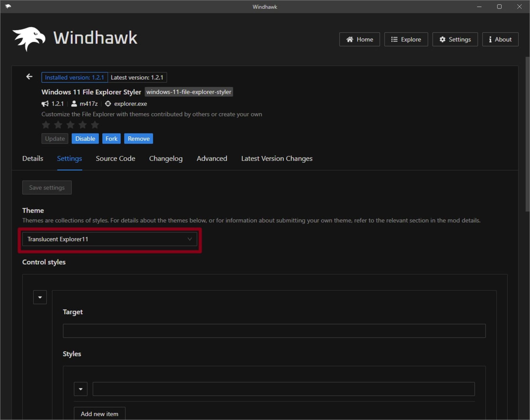The width and height of the screenshot is (530, 420).
Task: Click the first rating star
Action: (46, 125)
